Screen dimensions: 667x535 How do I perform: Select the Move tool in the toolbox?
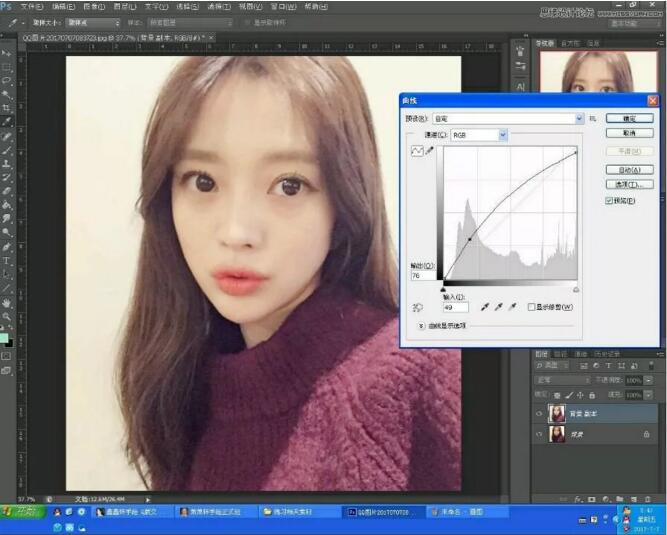tap(6, 53)
